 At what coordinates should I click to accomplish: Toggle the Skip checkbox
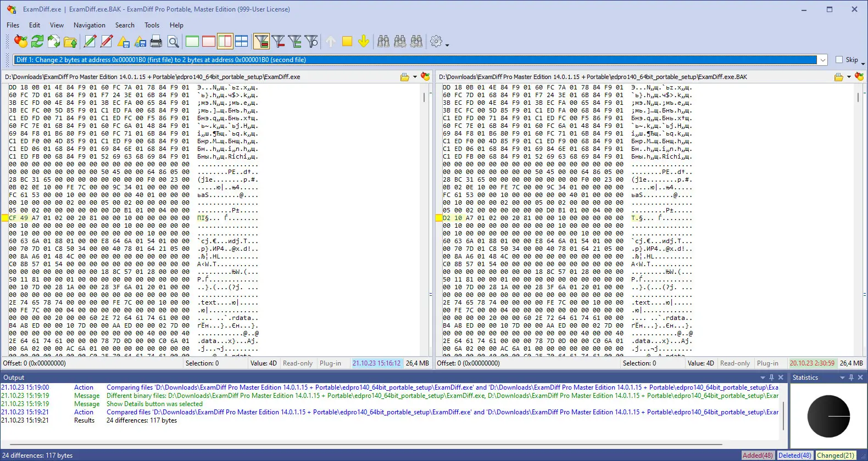(839, 60)
